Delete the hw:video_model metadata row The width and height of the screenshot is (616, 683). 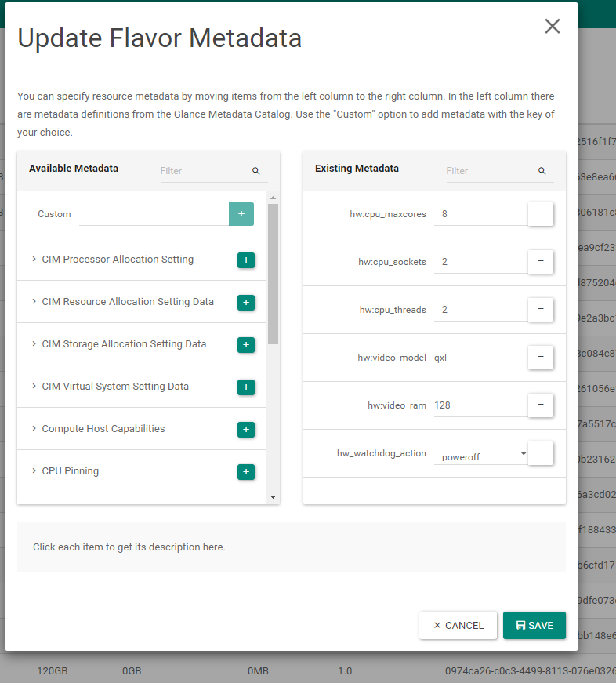click(540, 358)
